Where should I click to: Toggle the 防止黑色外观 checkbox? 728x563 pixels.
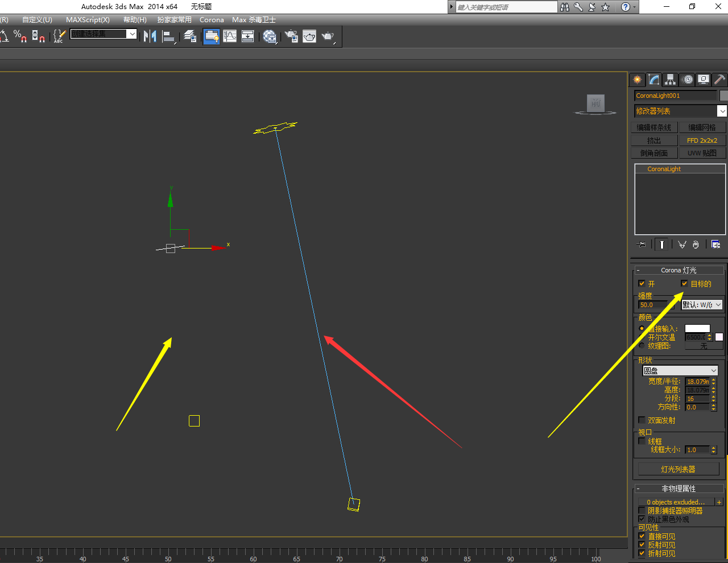coord(642,519)
